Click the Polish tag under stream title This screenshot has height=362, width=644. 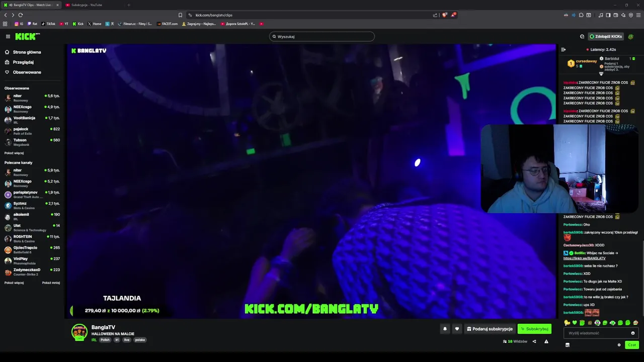click(x=105, y=340)
